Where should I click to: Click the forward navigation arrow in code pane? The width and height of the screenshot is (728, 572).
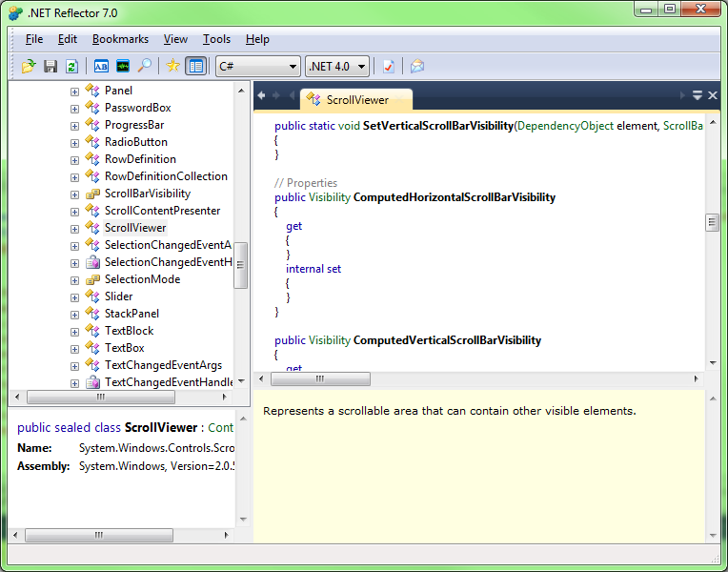[276, 95]
